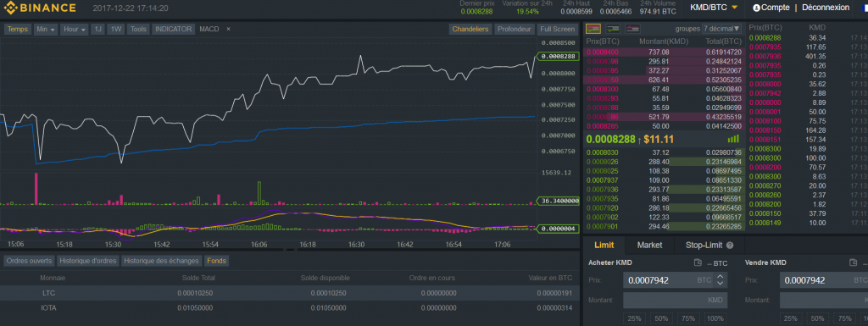Select sell order at price 0.0008400

665,52
